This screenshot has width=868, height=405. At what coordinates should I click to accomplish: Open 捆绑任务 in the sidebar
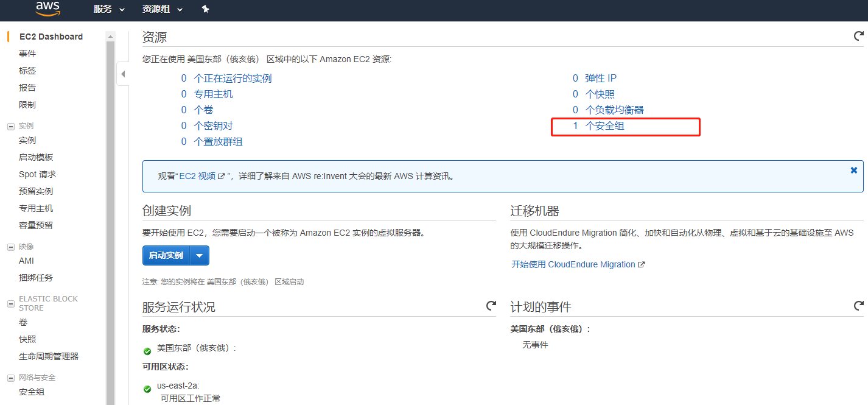point(36,278)
